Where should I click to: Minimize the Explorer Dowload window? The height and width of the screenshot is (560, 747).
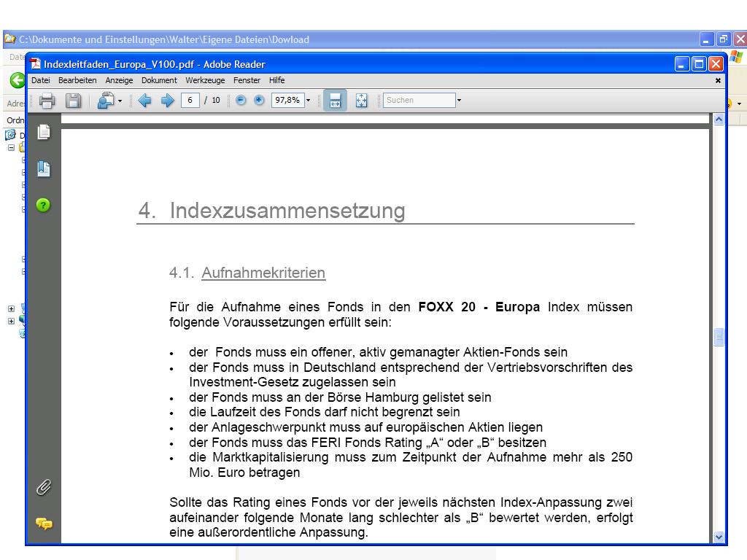(x=706, y=39)
